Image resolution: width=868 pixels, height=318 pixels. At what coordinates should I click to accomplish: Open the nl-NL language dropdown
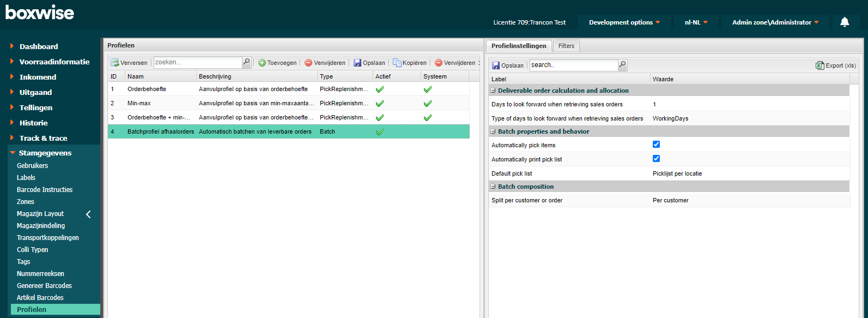[x=696, y=22]
